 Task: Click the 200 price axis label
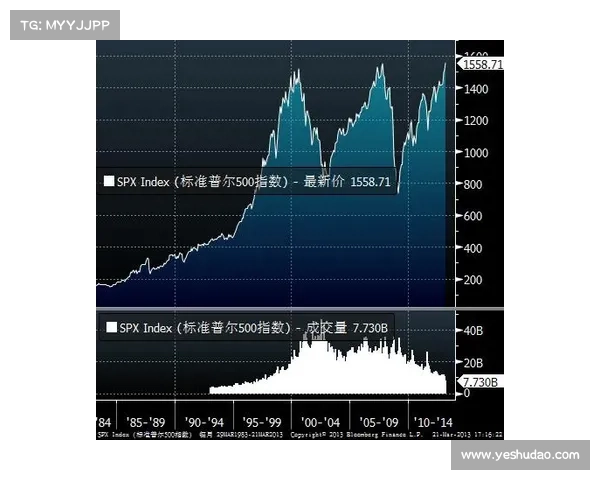(x=473, y=280)
